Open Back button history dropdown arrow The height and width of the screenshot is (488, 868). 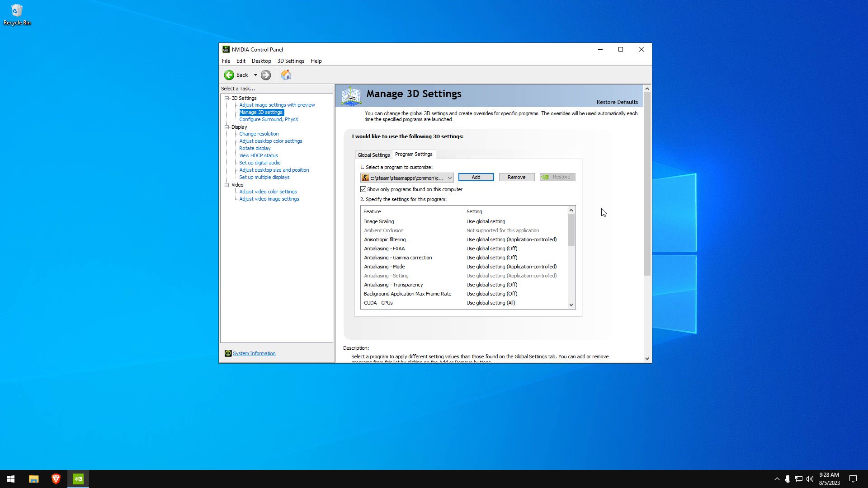pyautogui.click(x=255, y=75)
